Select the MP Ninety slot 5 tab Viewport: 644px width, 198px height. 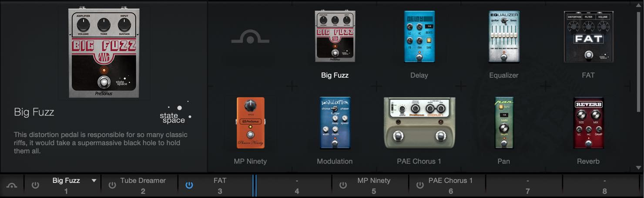coord(370,185)
